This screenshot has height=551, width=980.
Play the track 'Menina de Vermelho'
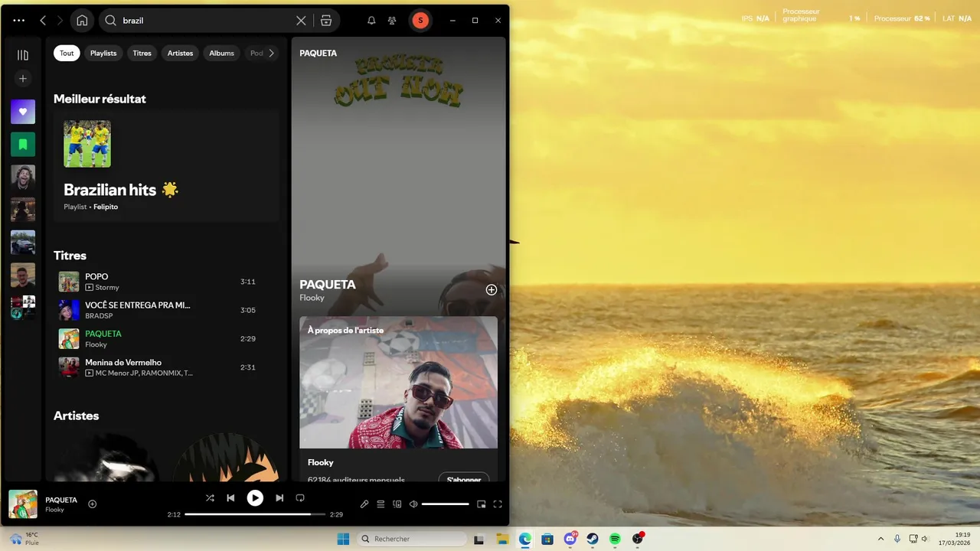coord(166,367)
